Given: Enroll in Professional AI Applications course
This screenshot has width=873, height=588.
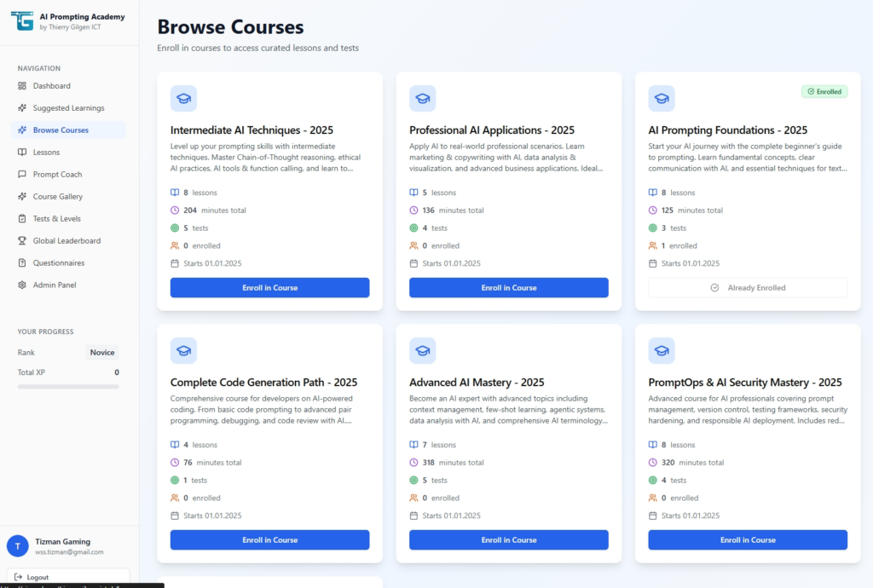Looking at the screenshot, I should pyautogui.click(x=508, y=288).
